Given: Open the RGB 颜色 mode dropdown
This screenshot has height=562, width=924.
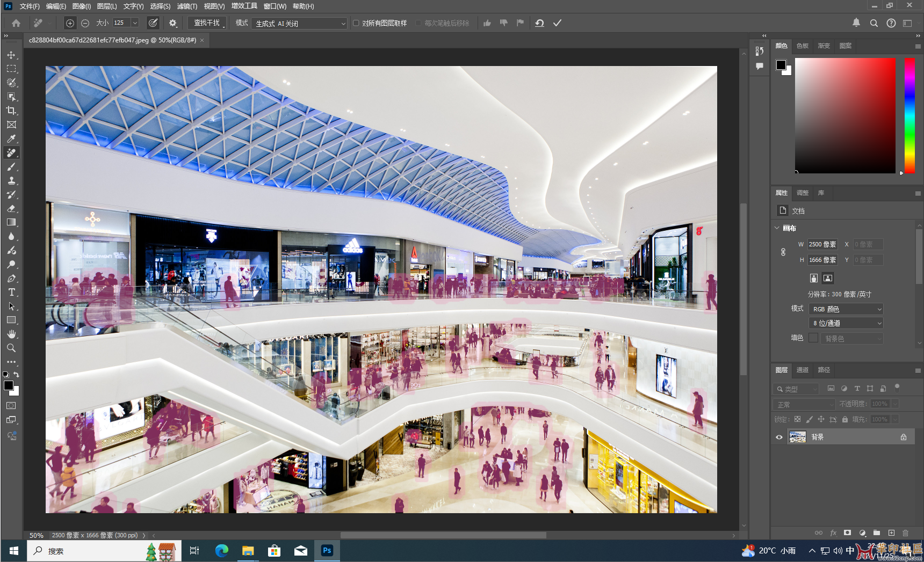Looking at the screenshot, I should 846,309.
